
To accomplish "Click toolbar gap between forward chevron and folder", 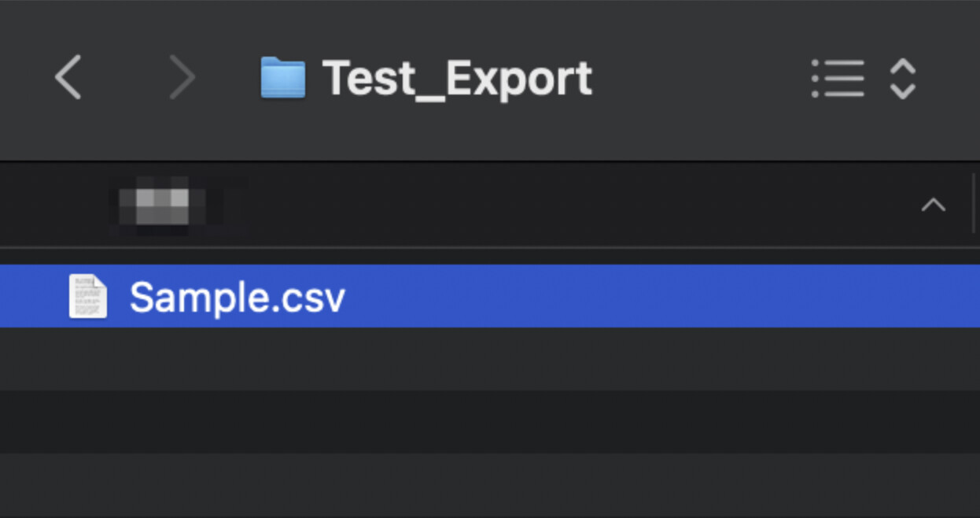I will 230,79.
